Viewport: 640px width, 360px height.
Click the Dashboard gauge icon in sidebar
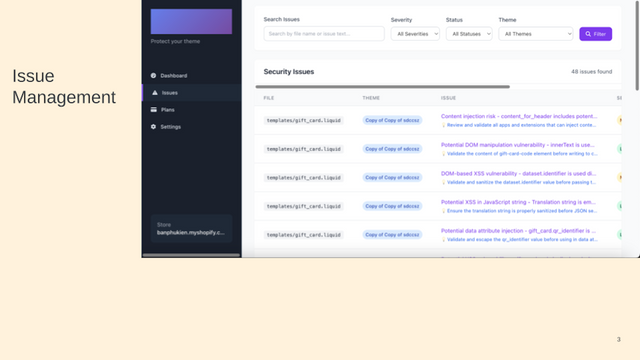(x=153, y=76)
